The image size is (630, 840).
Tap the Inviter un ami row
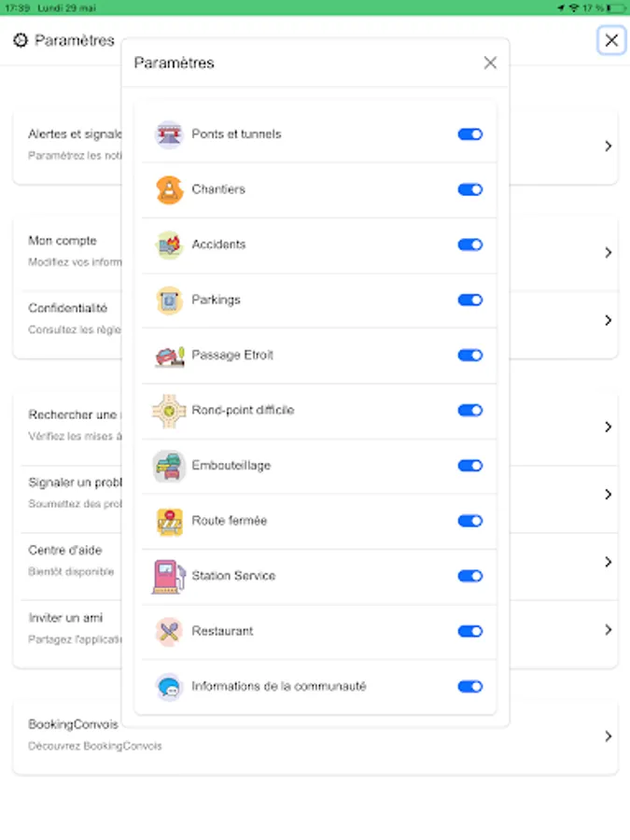pos(315,628)
